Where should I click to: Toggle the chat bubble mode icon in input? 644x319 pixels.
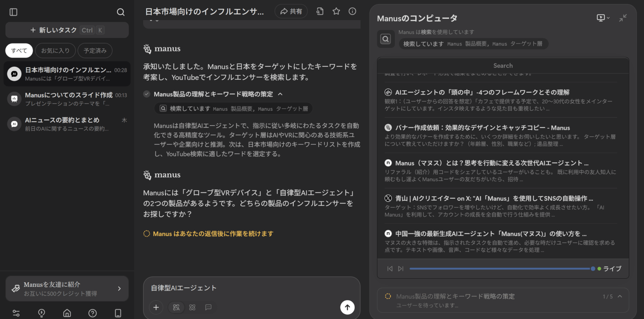(x=208, y=307)
